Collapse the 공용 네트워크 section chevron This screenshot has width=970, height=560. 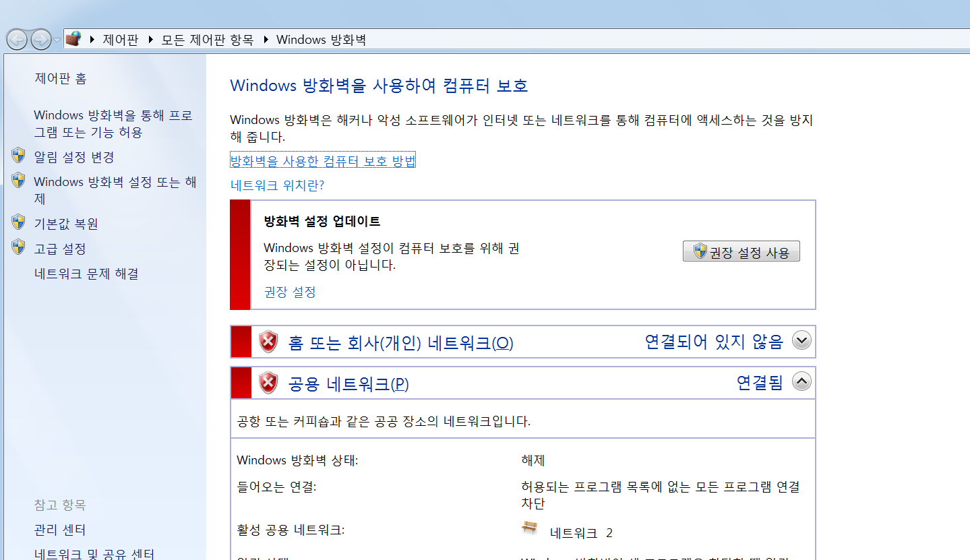[x=801, y=381]
